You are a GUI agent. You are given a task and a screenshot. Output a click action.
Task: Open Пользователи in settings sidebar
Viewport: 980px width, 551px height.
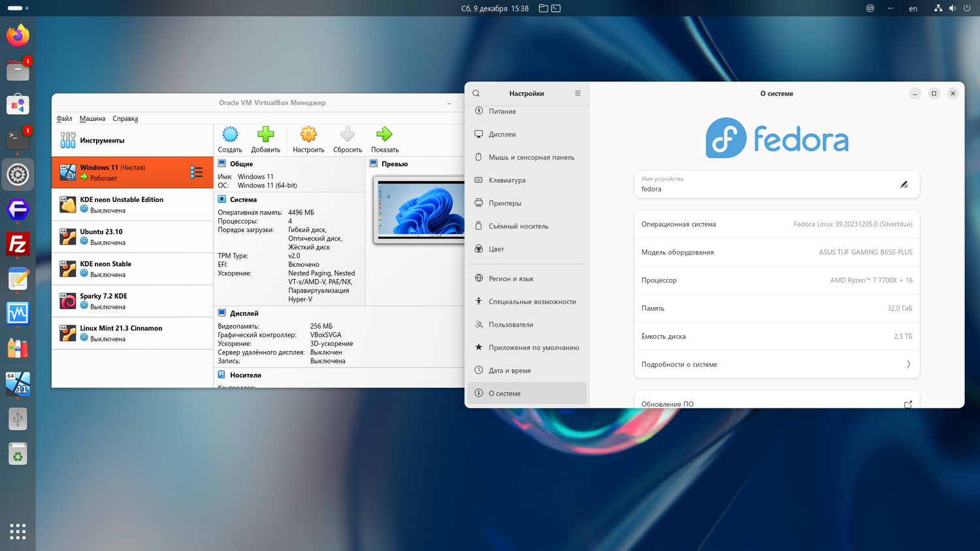(x=527, y=325)
